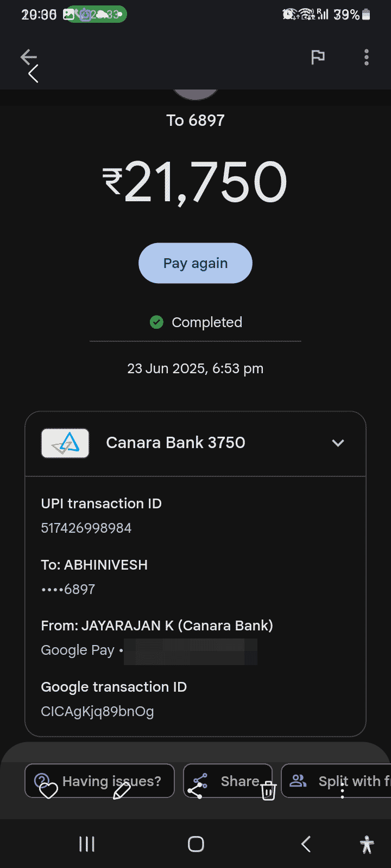Open more options dots in bottom toolbar
391x868 pixels.
342,793
